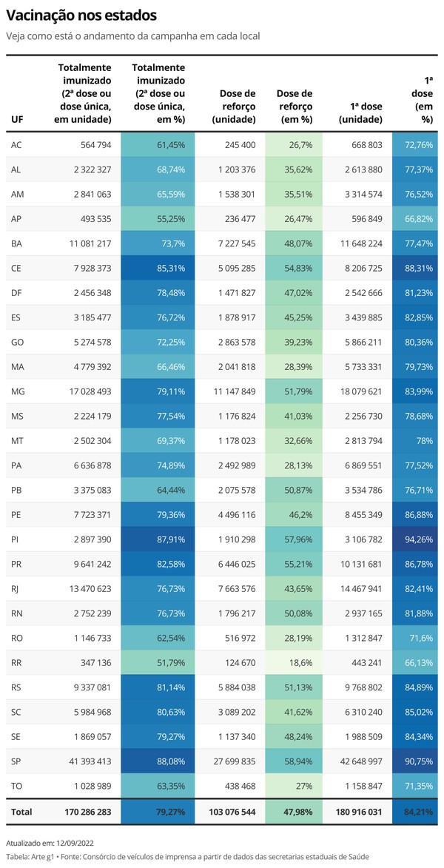The width and height of the screenshot is (444, 868).
Task: Click the 94,26% first dose cell for PI
Action: click(414, 539)
